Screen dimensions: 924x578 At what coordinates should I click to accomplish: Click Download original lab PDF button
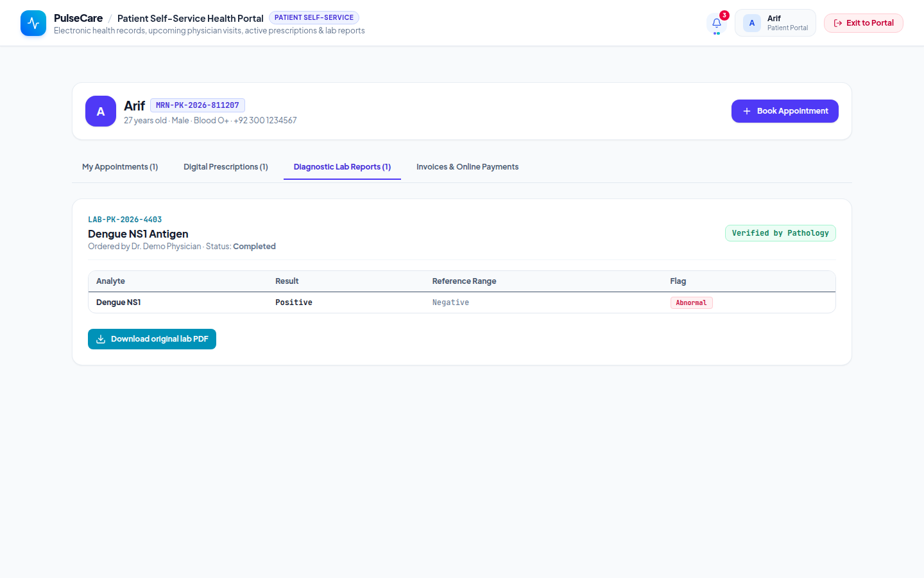(x=152, y=339)
